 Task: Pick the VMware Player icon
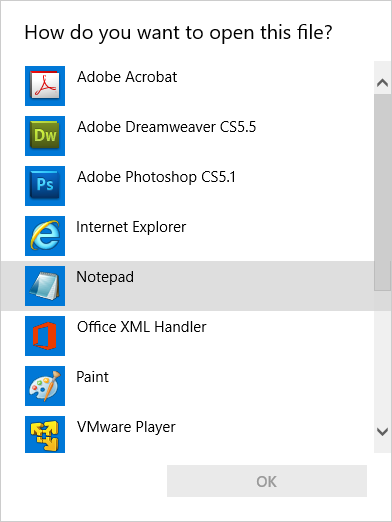pos(45,434)
